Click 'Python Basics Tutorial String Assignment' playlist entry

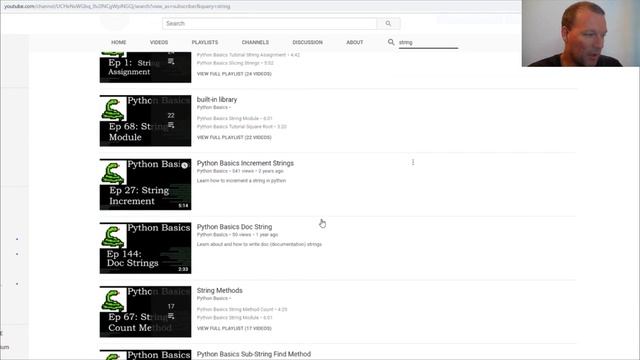pos(248,55)
